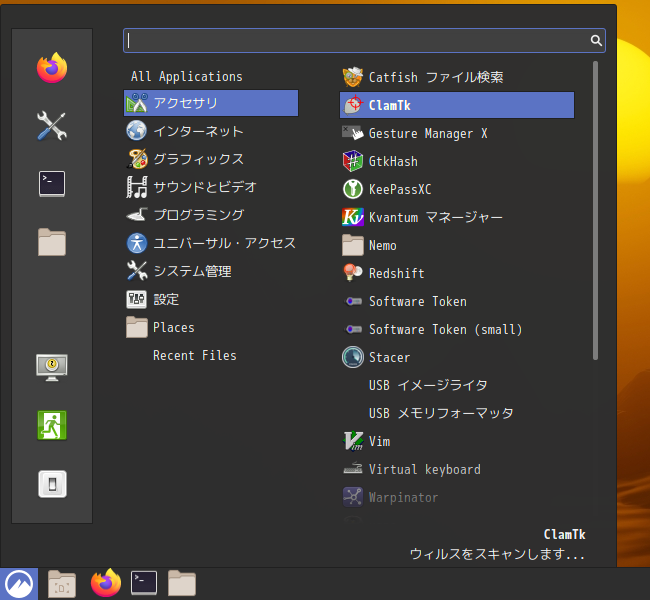Open the システム管理 category
Screen dimensions: 650x600
211,271
